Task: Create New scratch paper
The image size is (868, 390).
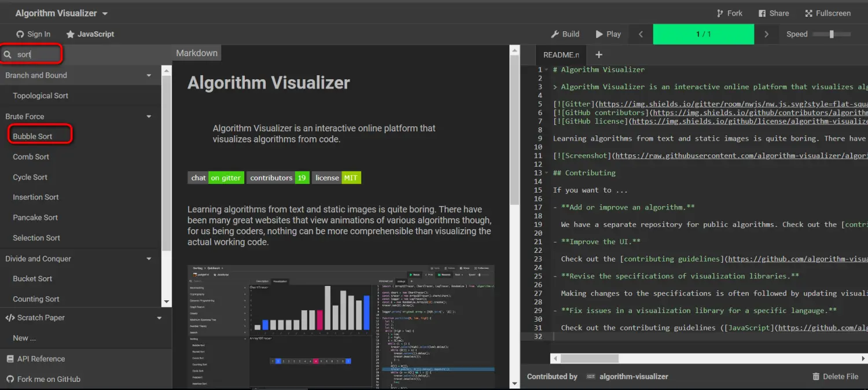Action: point(24,338)
